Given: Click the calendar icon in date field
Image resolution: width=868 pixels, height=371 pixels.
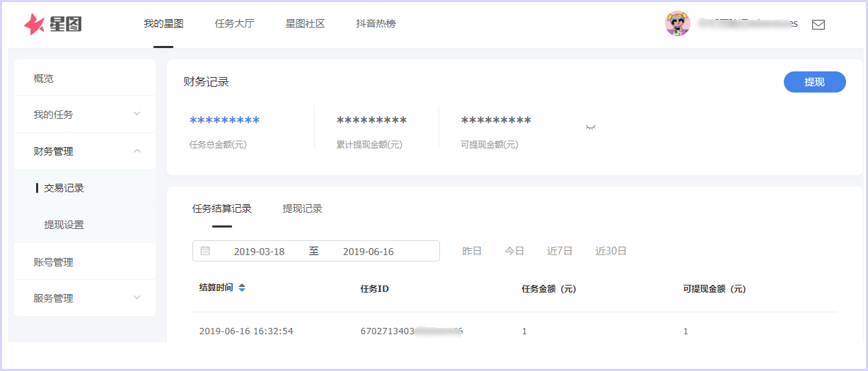Looking at the screenshot, I should click(x=205, y=251).
